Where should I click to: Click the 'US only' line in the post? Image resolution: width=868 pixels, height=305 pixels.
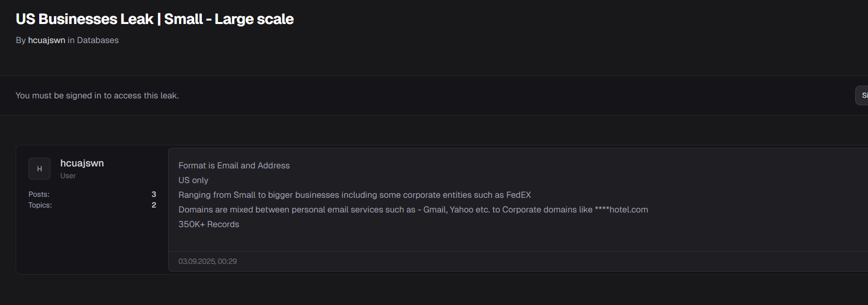193,180
